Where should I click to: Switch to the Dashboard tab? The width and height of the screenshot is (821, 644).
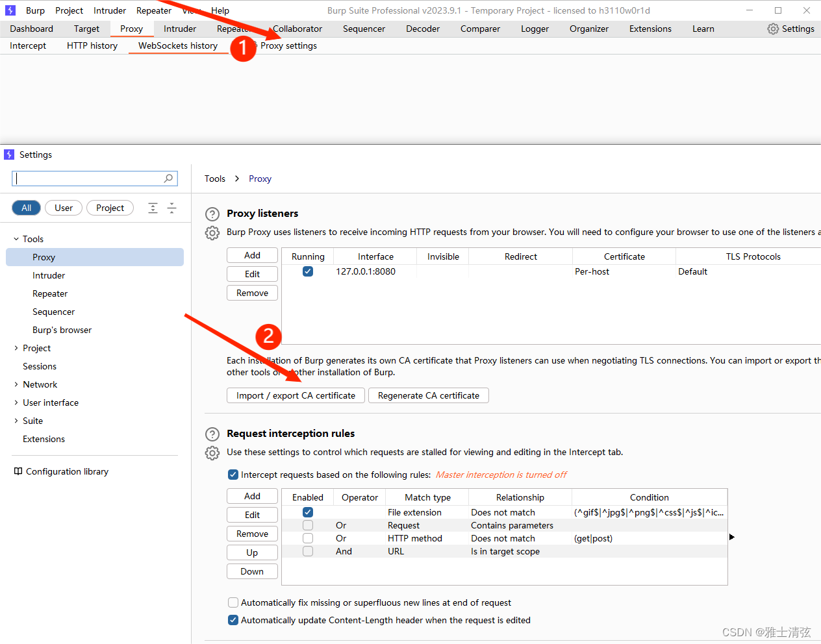coord(31,29)
